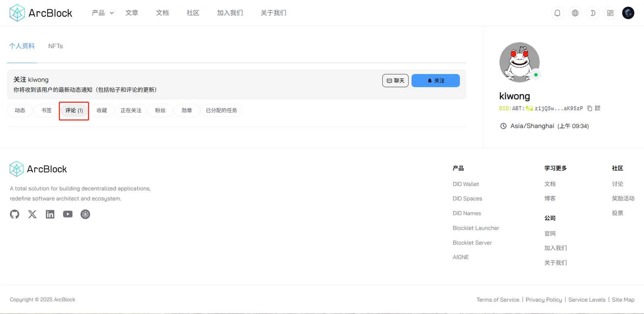
Task: Copy the DID address icon
Action: [x=590, y=108]
